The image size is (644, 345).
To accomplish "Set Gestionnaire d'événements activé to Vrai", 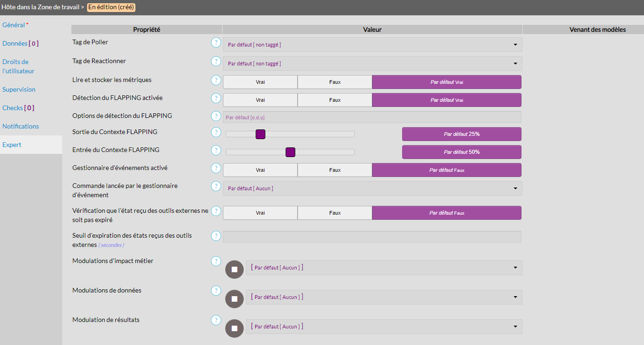I will (x=260, y=170).
